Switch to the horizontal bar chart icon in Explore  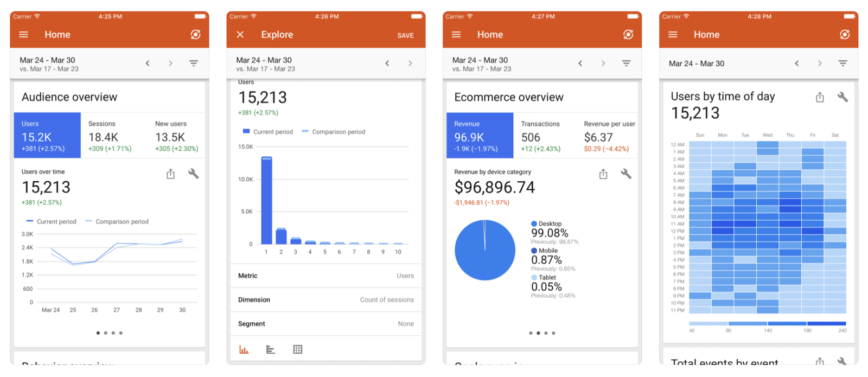[x=271, y=350]
